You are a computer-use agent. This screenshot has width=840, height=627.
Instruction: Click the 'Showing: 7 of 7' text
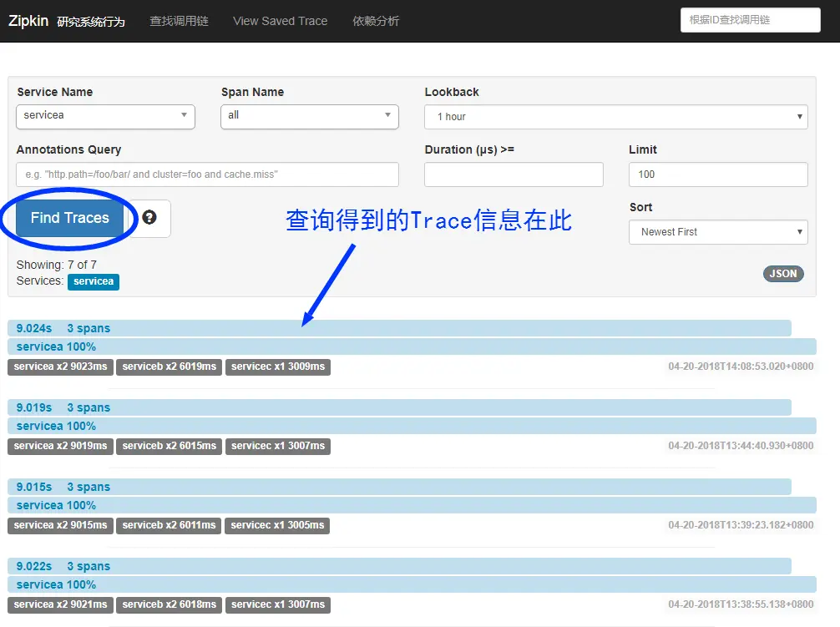pos(56,265)
